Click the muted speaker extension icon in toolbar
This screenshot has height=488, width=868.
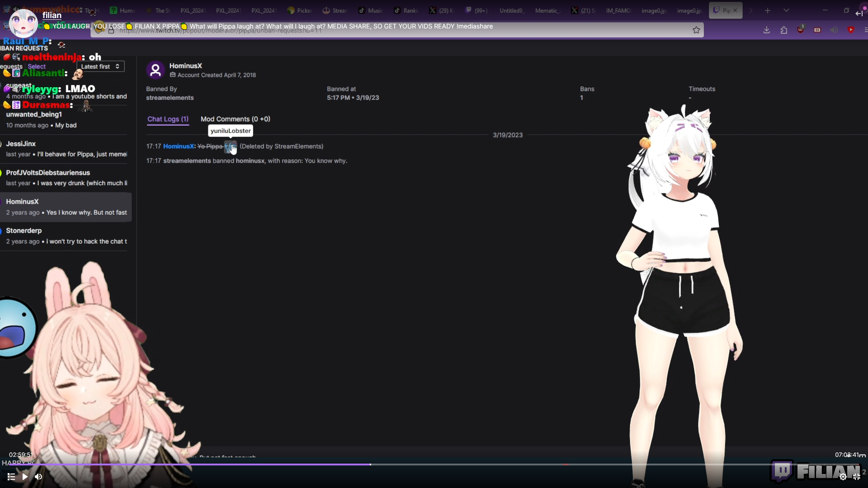[834, 30]
